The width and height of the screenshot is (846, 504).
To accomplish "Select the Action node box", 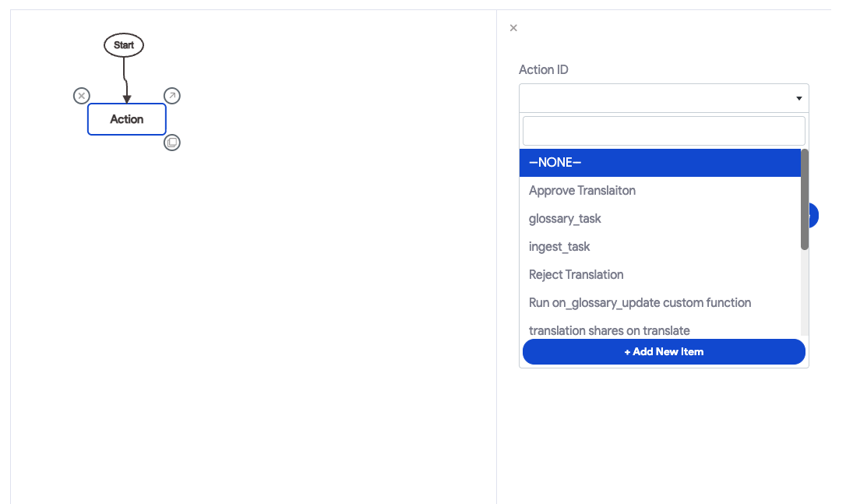I will (127, 119).
